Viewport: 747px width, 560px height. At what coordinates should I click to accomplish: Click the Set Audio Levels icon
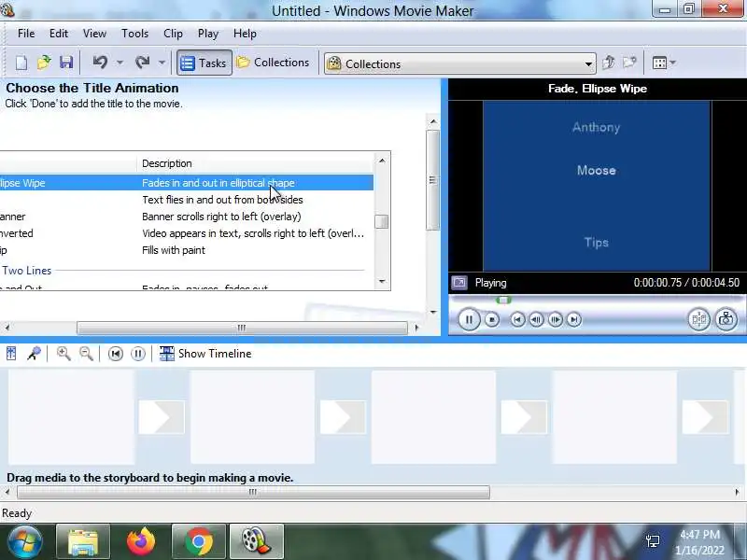(11, 354)
